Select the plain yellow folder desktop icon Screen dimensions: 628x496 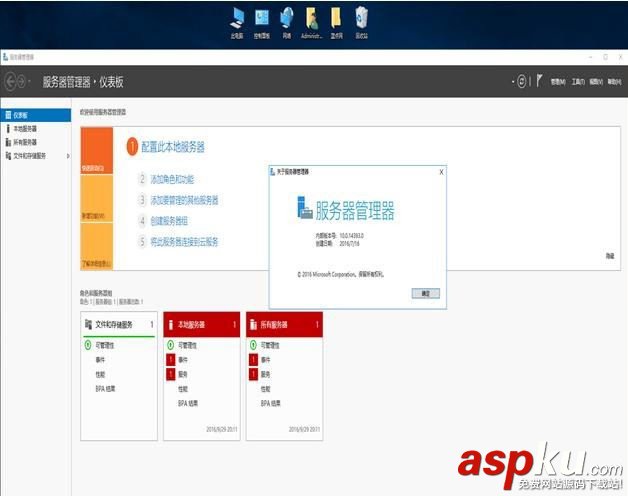[x=336, y=23]
